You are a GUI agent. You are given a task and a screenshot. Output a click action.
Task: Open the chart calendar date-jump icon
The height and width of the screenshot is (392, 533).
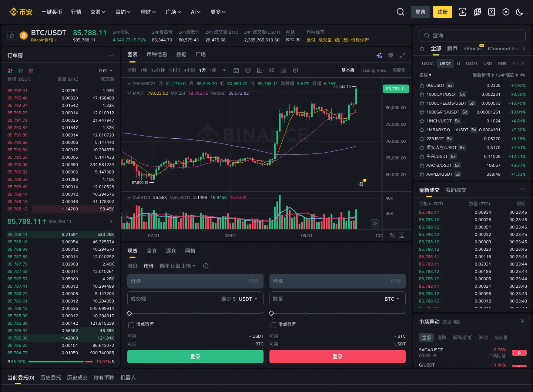coord(236,70)
